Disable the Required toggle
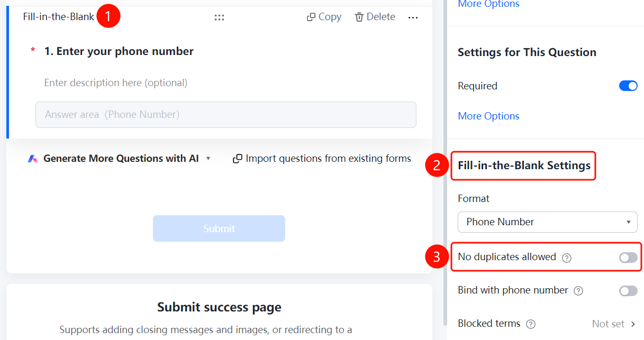Viewport: 644px width, 340px height. [628, 86]
